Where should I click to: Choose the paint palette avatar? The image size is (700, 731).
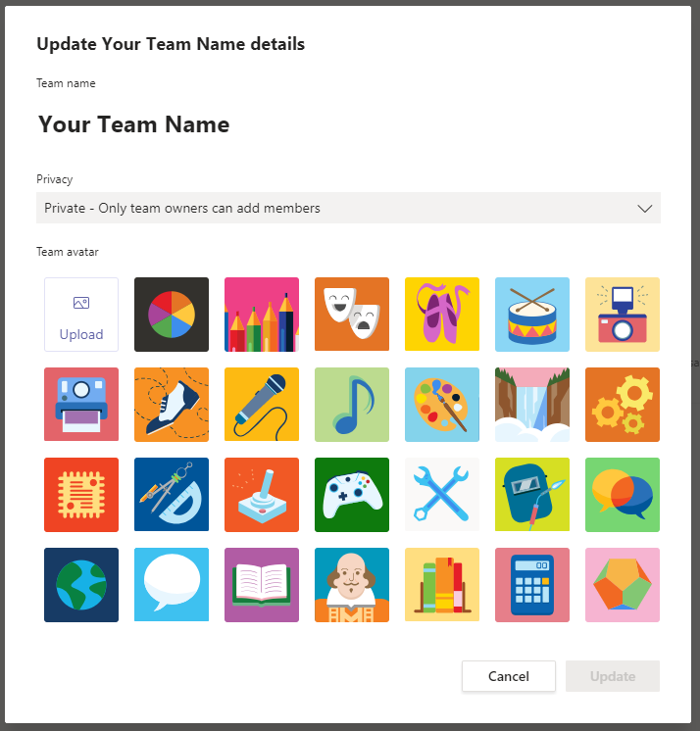point(442,405)
